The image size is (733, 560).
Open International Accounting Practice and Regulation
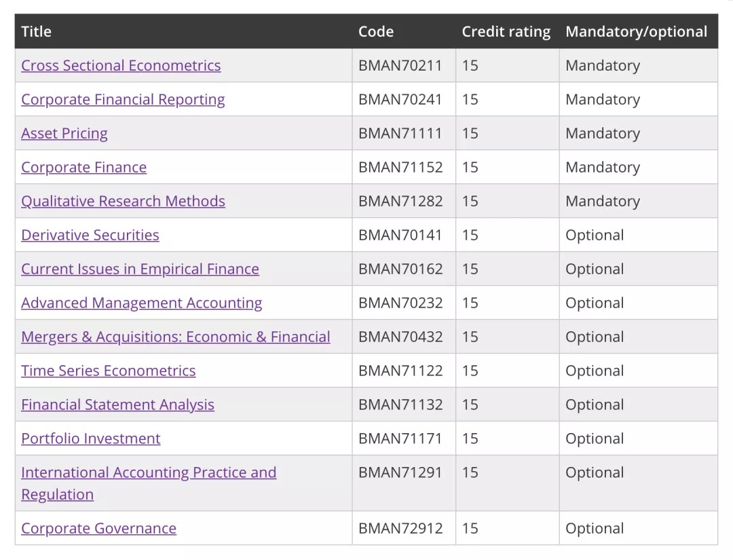[x=149, y=483]
